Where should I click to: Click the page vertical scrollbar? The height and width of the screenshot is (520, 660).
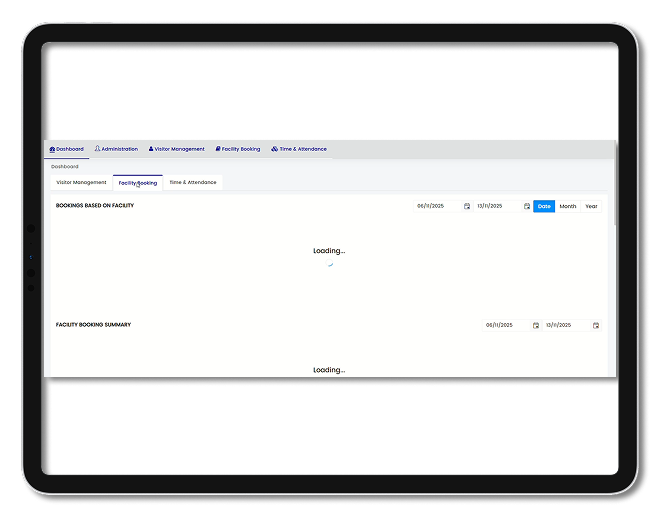click(615, 183)
